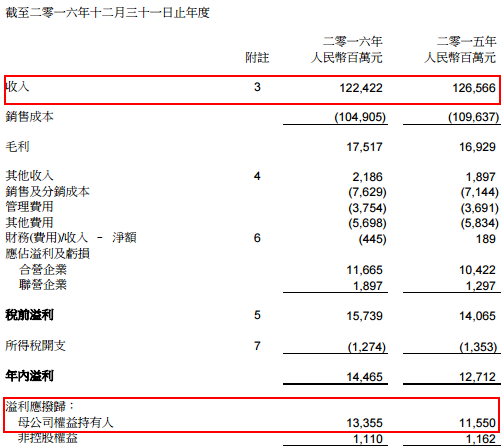Click the 聯營企業 row label
The width and height of the screenshot is (503, 448).
[43, 285]
